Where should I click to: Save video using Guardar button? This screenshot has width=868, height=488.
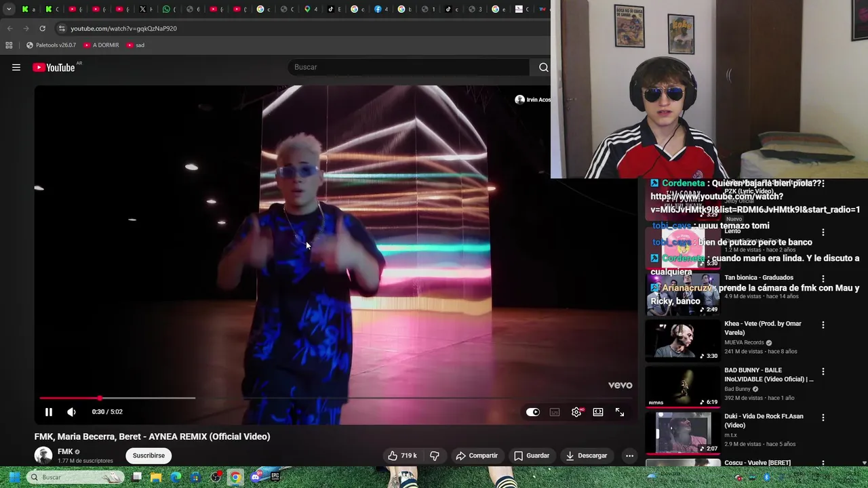tap(532, 455)
